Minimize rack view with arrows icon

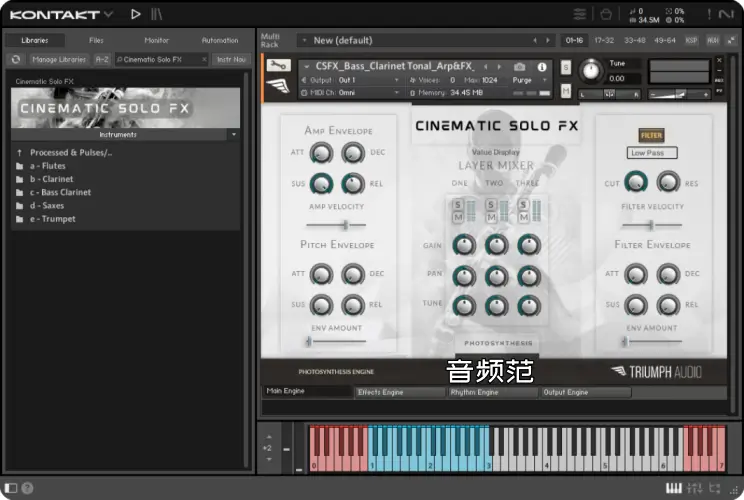(x=731, y=40)
